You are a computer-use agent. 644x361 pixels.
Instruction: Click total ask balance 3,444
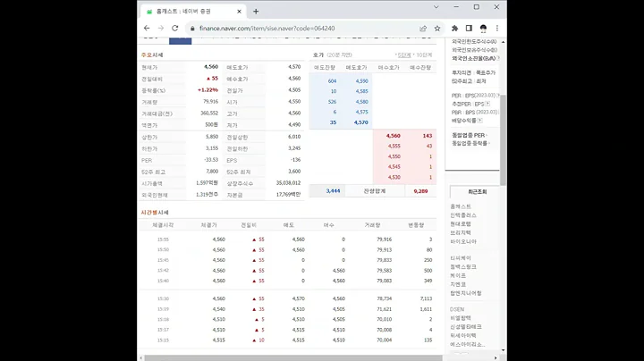333,190
